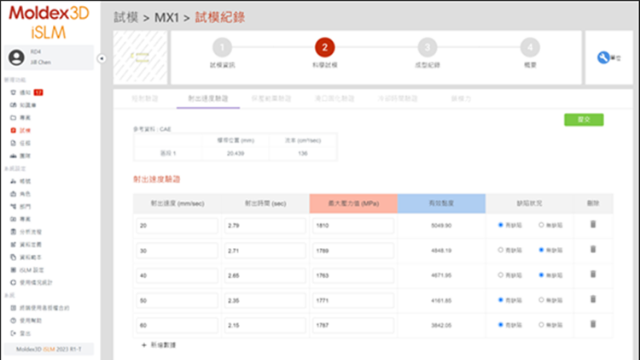Click the green submit button
This screenshot has height=360, width=640.
pos(584,120)
